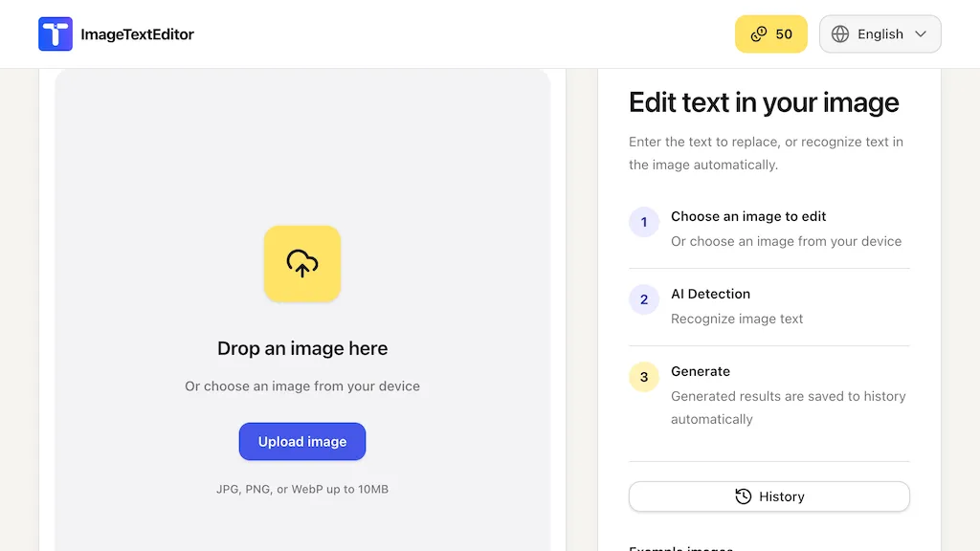Click the step 2 number badge

[x=644, y=299]
